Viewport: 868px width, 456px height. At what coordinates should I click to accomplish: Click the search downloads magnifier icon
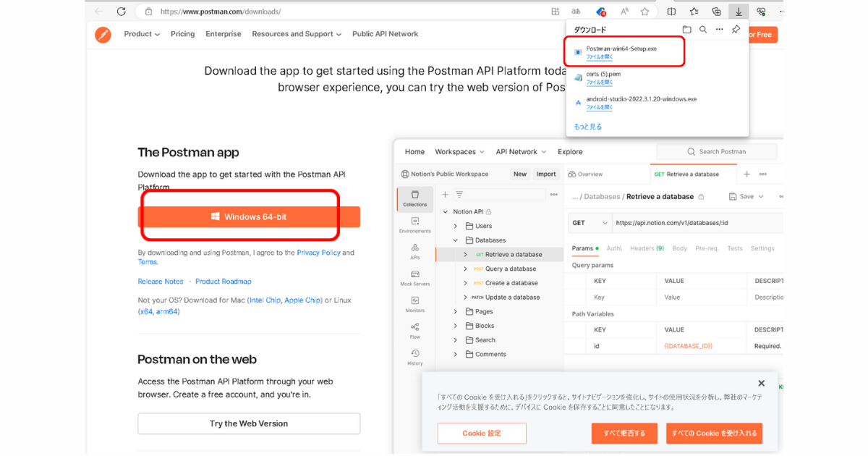[x=702, y=30]
